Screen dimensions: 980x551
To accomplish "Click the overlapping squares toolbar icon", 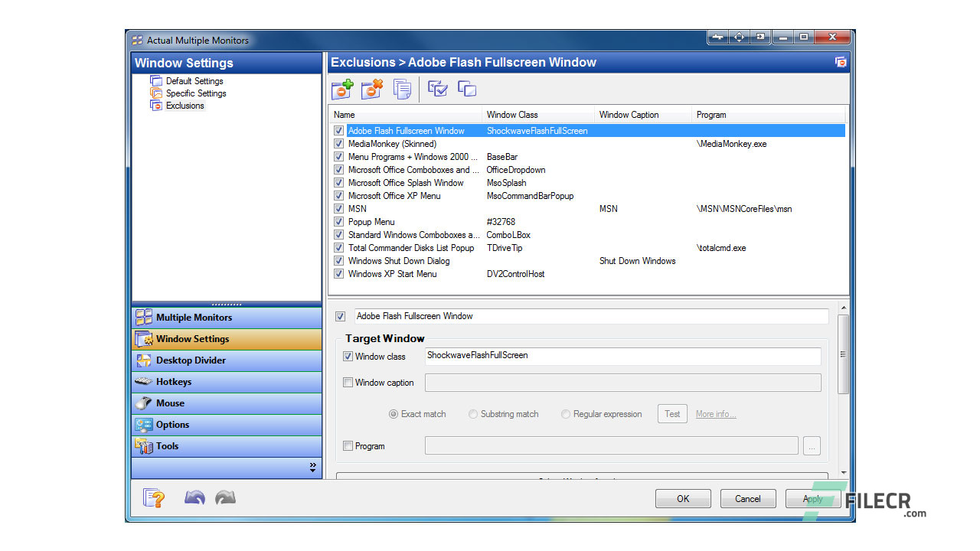I will pos(467,89).
